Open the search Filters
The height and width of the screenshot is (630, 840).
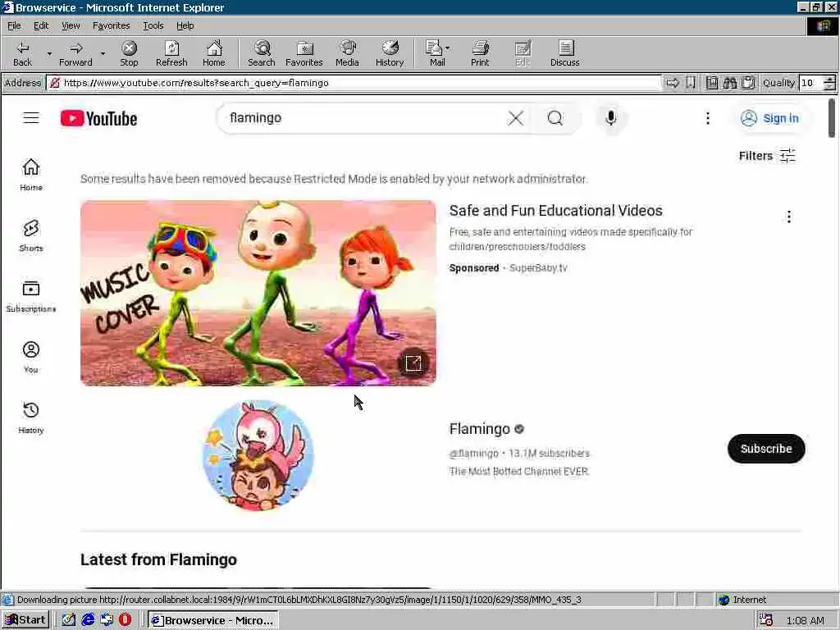click(767, 156)
